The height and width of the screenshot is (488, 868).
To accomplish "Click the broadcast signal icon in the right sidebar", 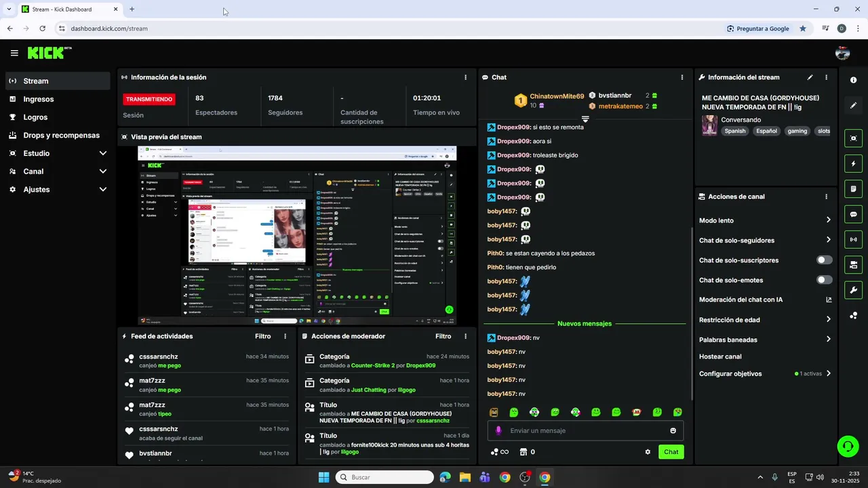I will [853, 239].
